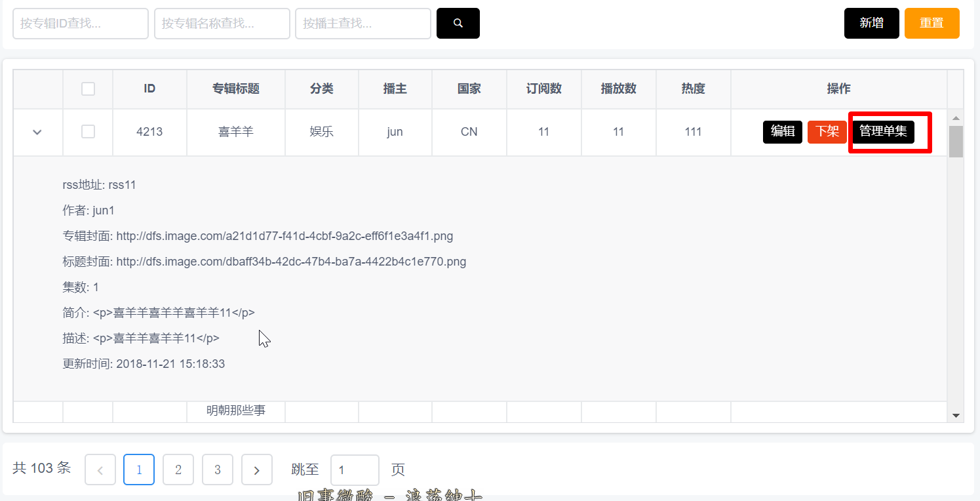Collapse the expanded row via its chevron

point(37,132)
